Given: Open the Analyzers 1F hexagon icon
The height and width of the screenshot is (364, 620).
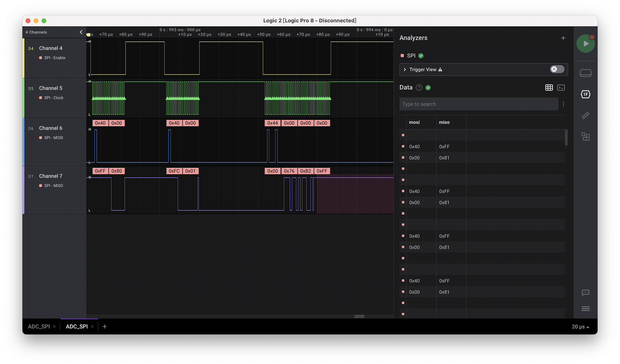Looking at the screenshot, I should click(x=585, y=94).
